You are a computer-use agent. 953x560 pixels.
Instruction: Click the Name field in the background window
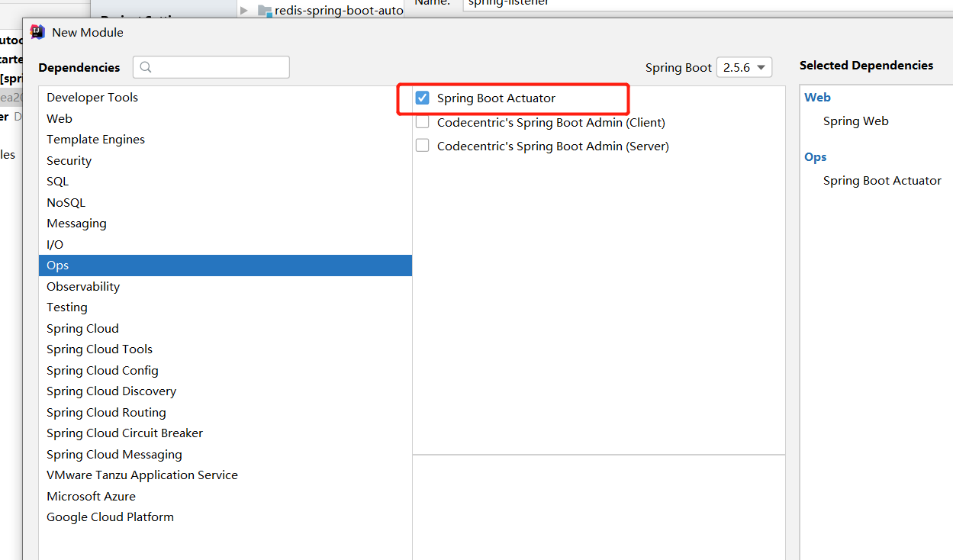(x=708, y=5)
